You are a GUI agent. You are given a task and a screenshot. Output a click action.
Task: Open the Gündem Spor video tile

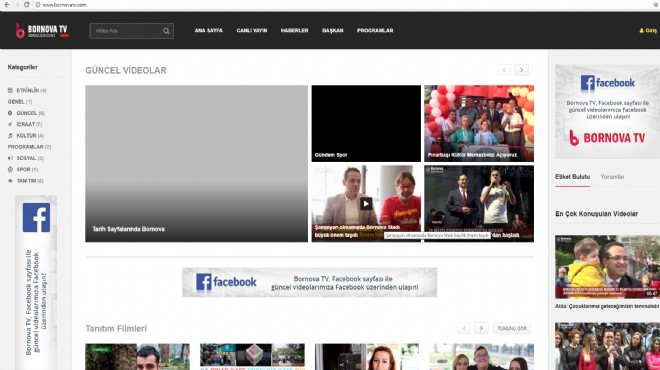366,123
